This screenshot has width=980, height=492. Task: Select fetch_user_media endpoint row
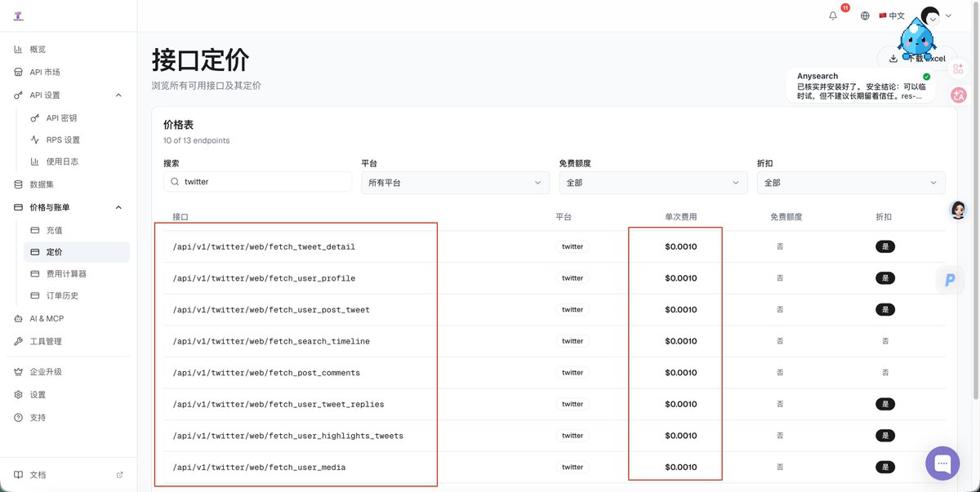[x=555, y=468]
